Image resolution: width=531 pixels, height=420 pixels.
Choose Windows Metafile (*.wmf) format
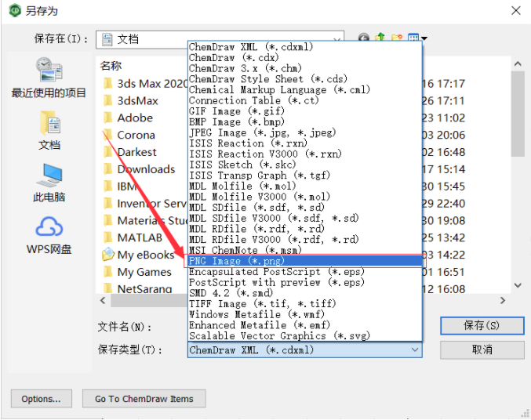coord(305,315)
